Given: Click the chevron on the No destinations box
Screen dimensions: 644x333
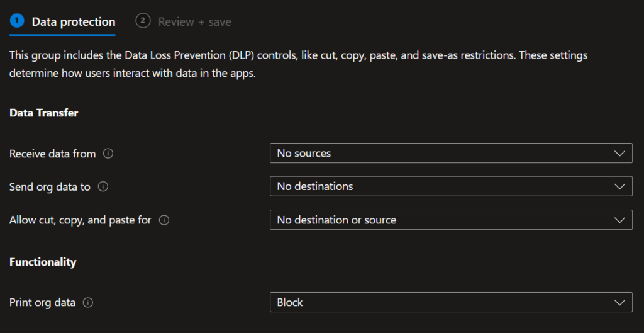Looking at the screenshot, I should coord(620,187).
